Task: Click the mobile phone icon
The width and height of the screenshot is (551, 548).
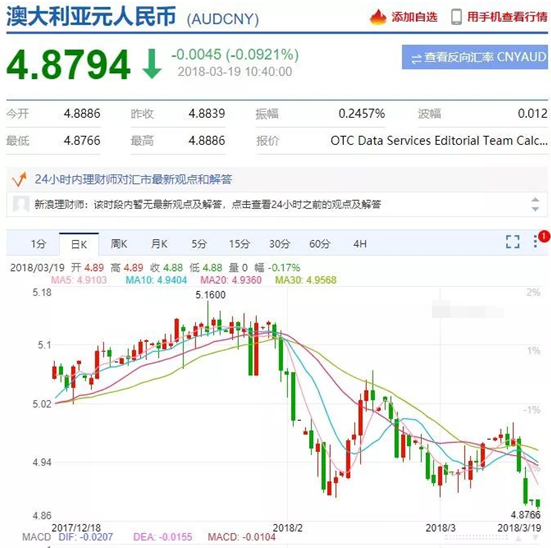Action: 456,17
